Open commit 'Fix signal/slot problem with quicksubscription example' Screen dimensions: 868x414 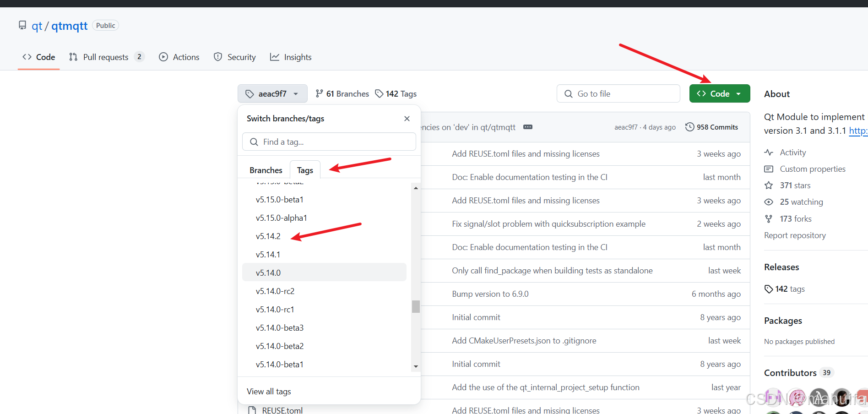[548, 224]
